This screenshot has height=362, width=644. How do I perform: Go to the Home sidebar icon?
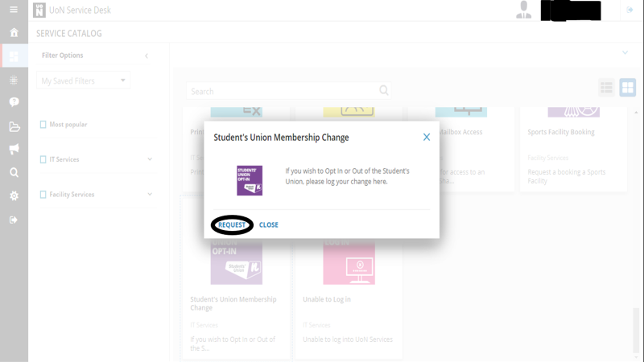point(14,32)
